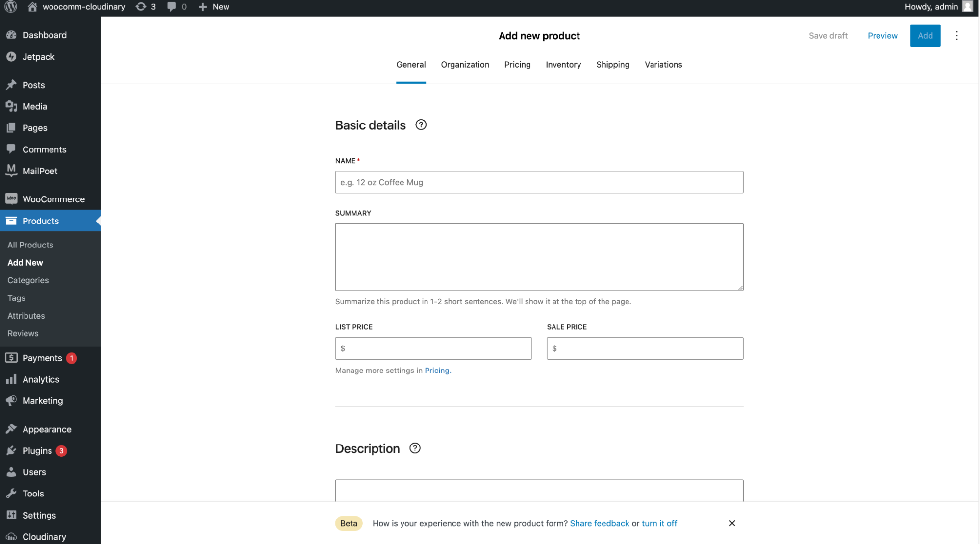
Task: Open the Media library icon
Action: click(12, 106)
